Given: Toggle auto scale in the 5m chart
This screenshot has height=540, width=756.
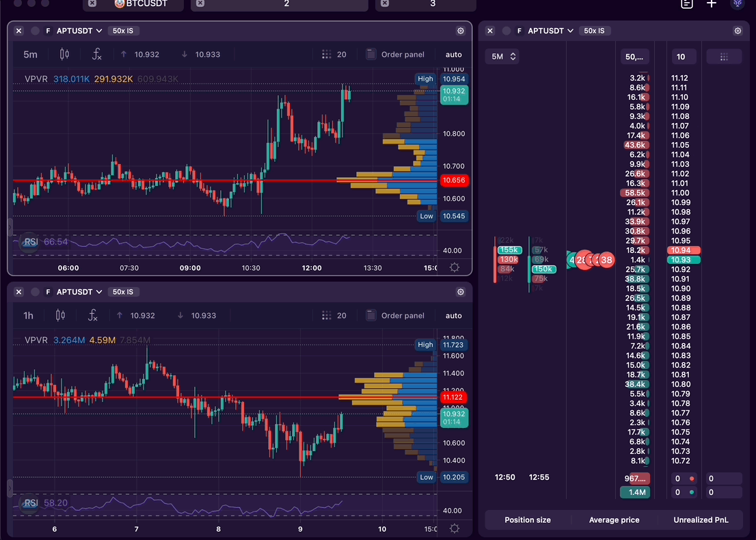Looking at the screenshot, I should (453, 55).
